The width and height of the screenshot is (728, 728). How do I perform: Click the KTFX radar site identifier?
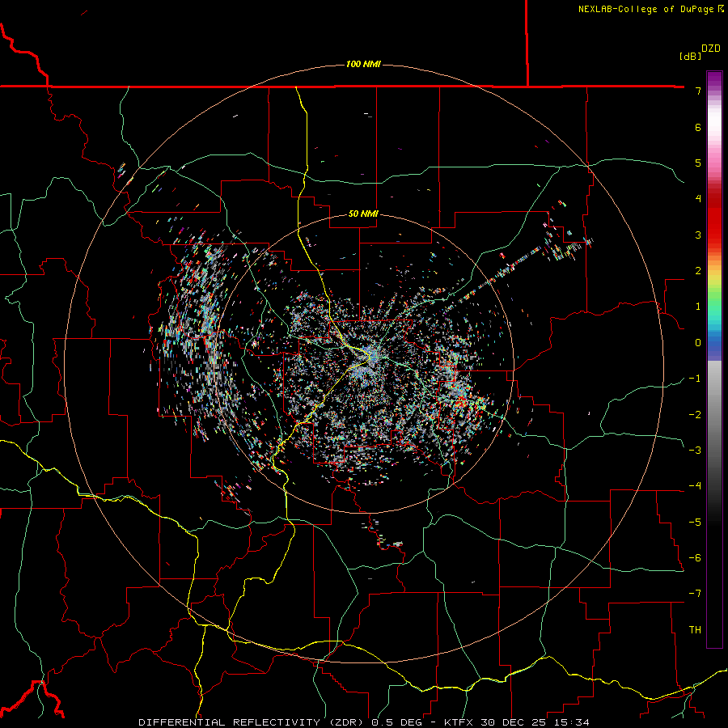point(459,722)
